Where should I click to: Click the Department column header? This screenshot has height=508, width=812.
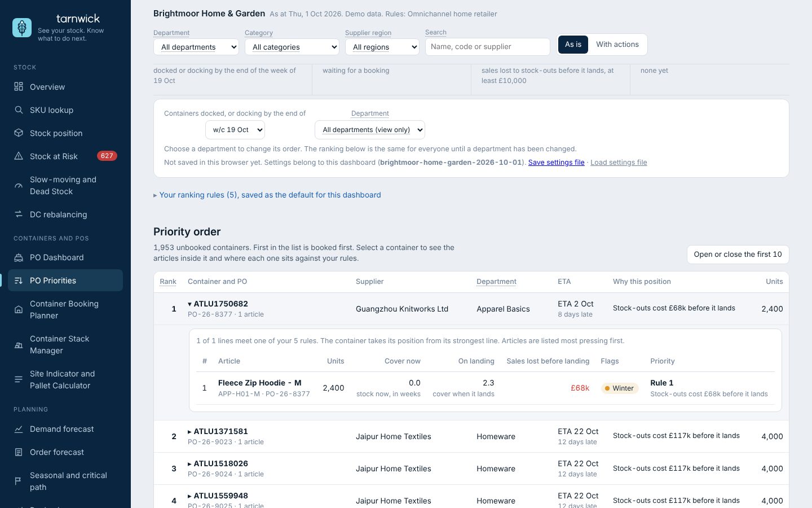click(496, 282)
